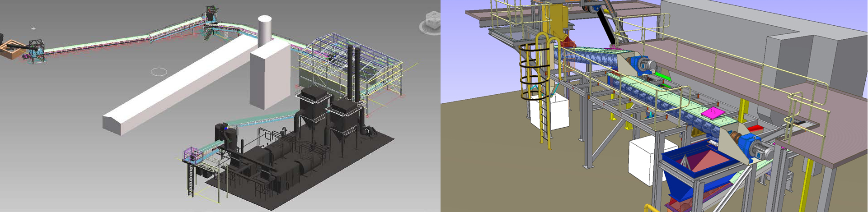This screenshot has height=212, width=868.
Task: Click the small circle marker on ground
Action: pos(159,71)
